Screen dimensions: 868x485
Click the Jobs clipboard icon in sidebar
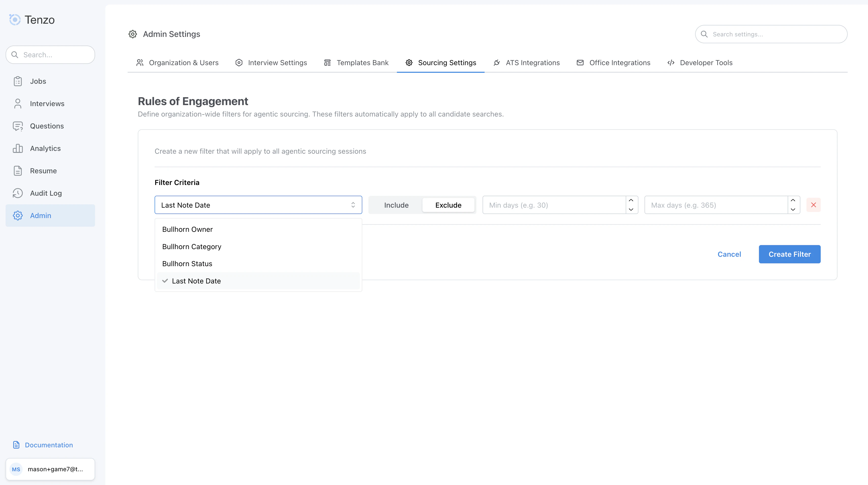(x=18, y=81)
